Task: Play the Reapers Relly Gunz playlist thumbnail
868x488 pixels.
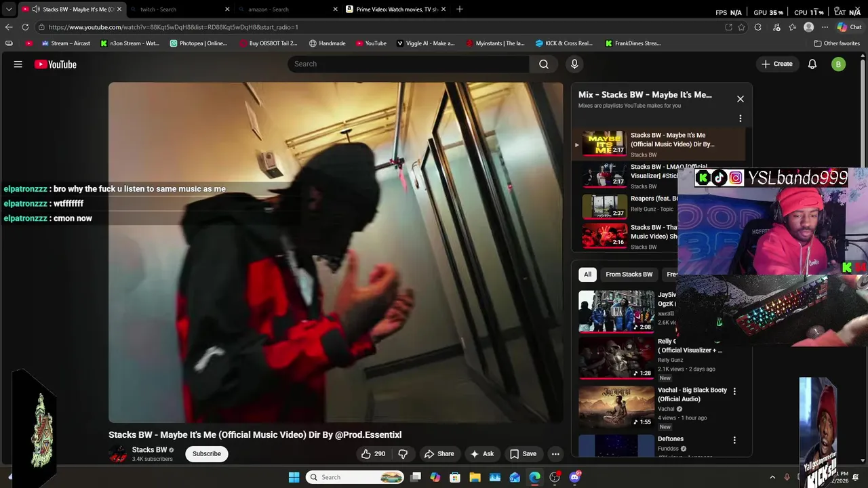Action: (604, 207)
